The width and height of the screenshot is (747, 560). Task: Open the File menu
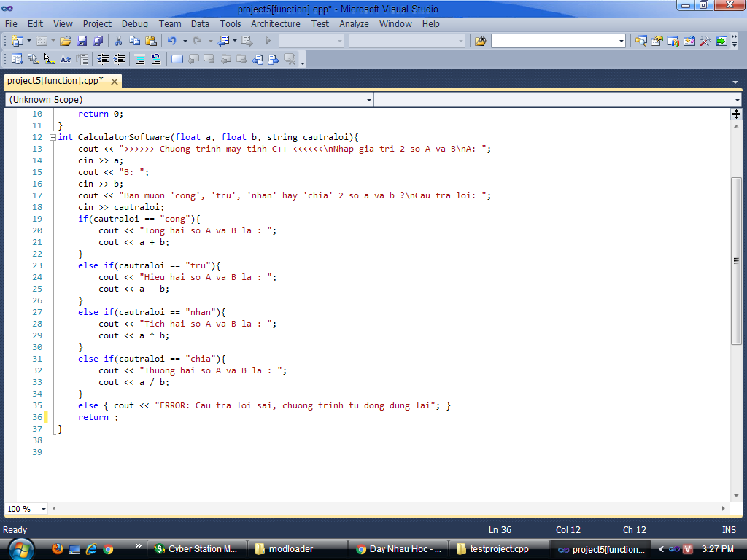[x=11, y=24]
